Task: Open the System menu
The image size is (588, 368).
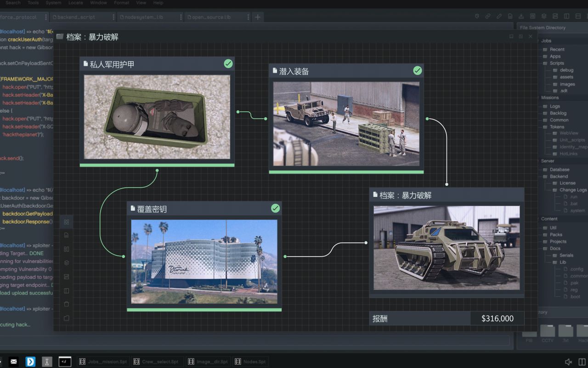Action: 53,3
